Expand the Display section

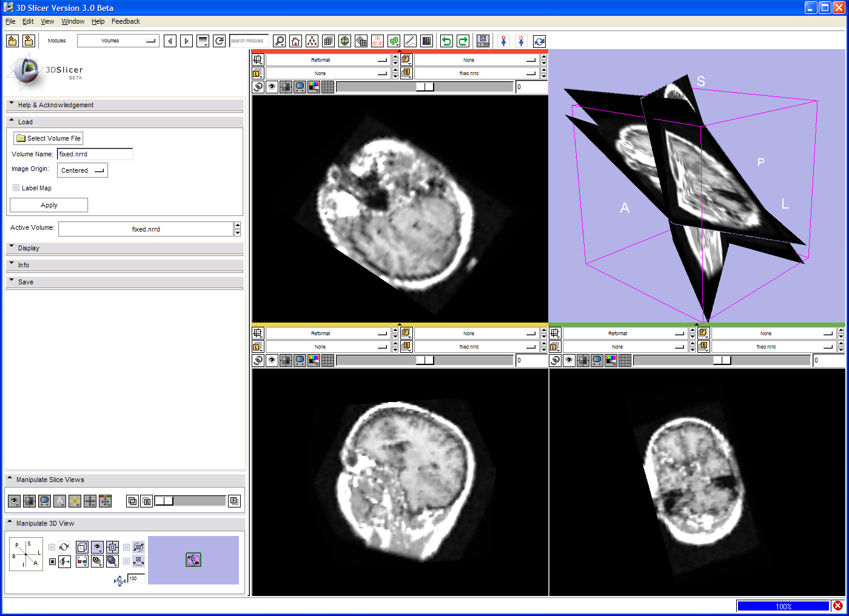29,248
